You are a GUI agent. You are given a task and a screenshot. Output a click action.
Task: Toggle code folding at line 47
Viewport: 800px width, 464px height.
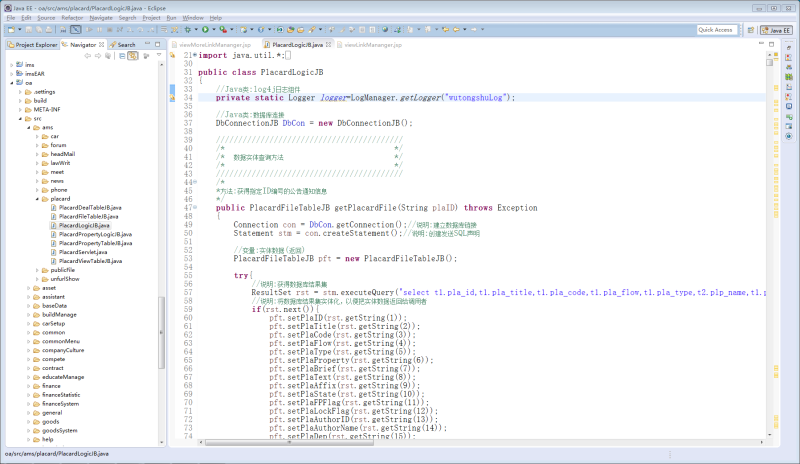pyautogui.click(x=195, y=208)
